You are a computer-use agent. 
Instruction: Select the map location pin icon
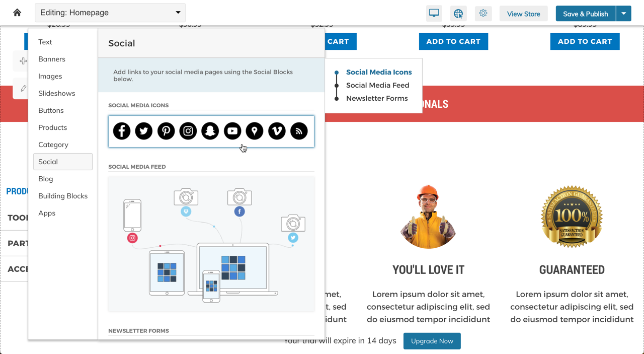point(255,131)
